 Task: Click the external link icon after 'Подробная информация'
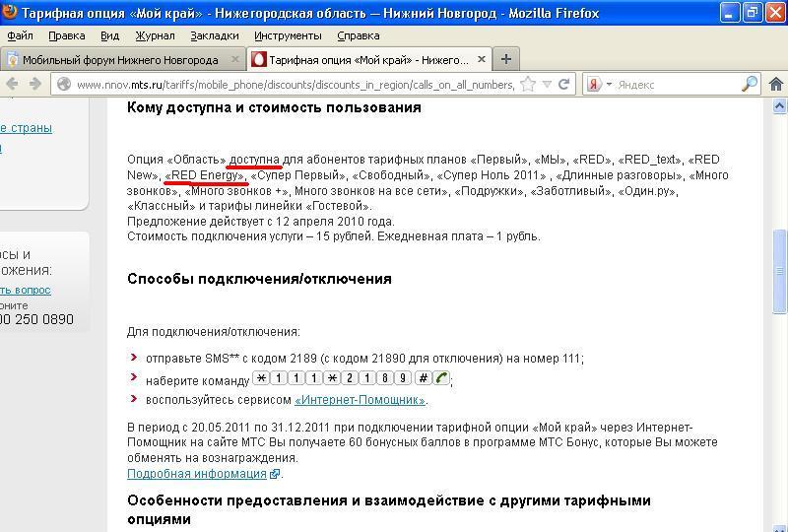click(275, 474)
